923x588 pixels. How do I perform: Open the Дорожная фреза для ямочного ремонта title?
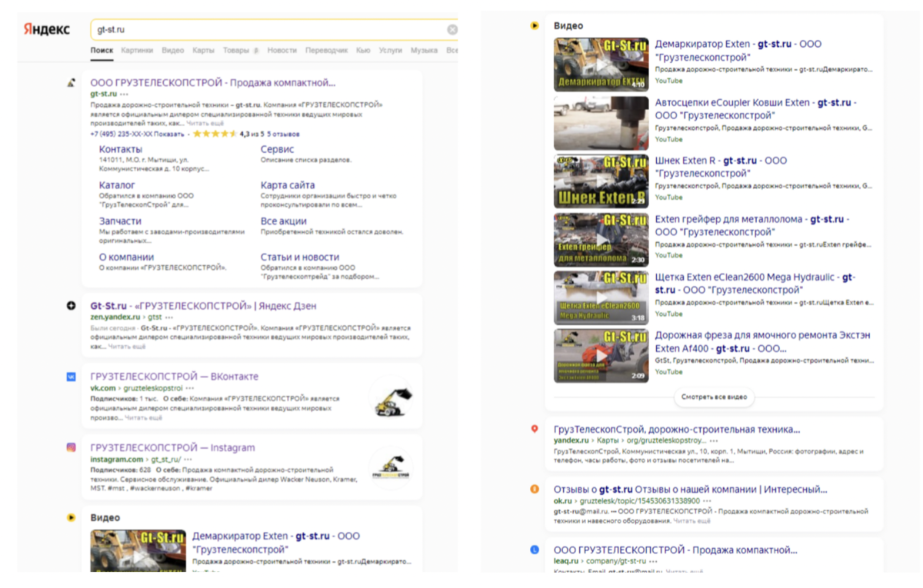(x=763, y=341)
